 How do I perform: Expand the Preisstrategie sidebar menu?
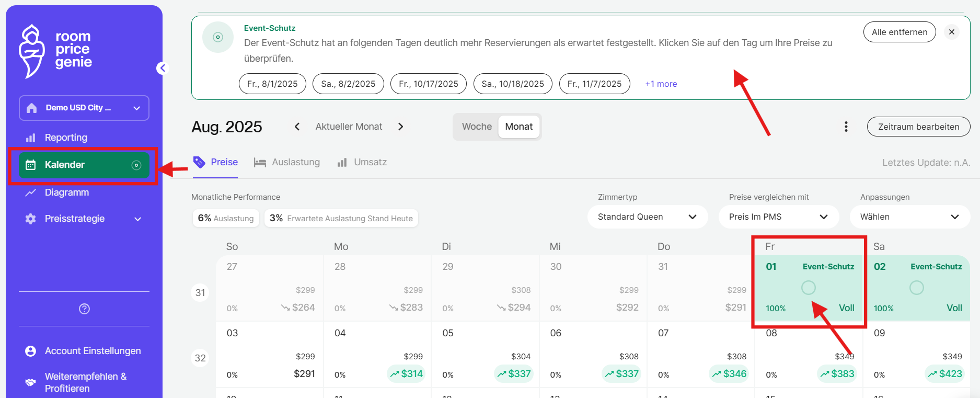tap(84, 219)
